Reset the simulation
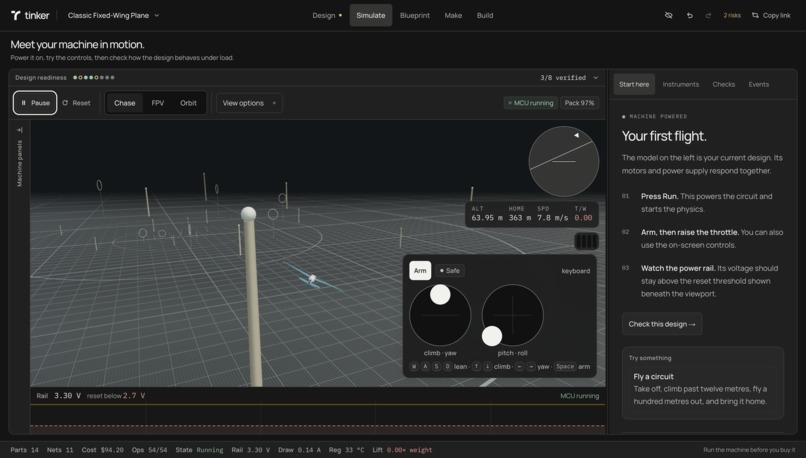Image resolution: width=806 pixels, height=458 pixels. point(76,103)
